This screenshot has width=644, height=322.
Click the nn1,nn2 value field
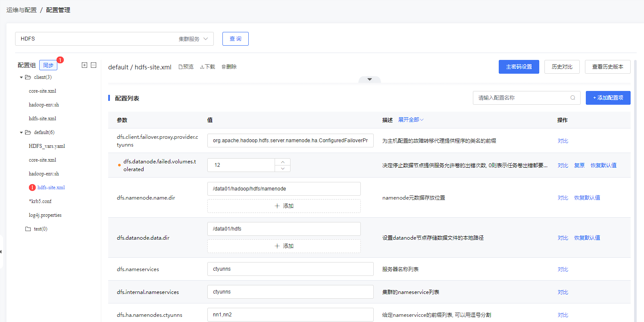pyautogui.click(x=290, y=315)
